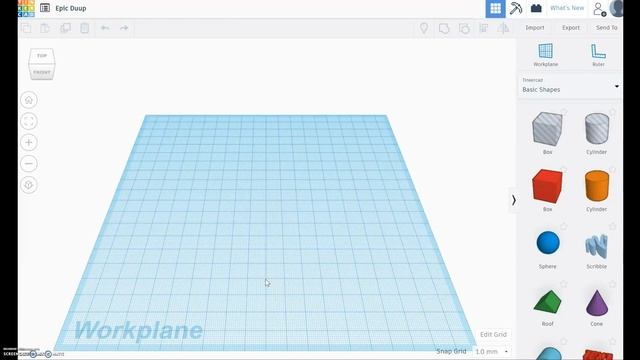Click the Paste toolbar icon
This screenshot has height=360, width=640.
45,28
